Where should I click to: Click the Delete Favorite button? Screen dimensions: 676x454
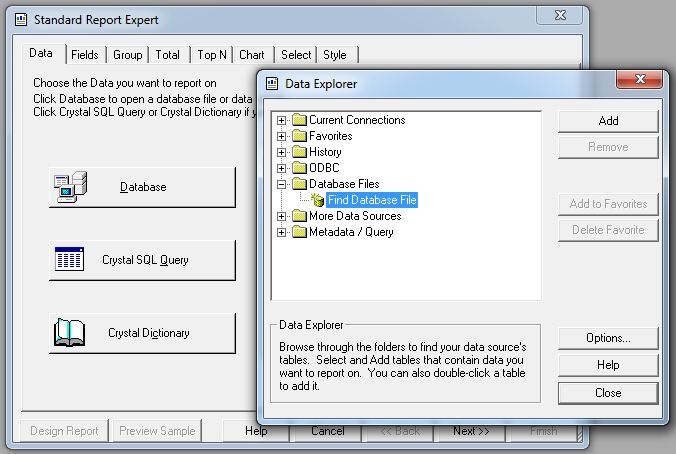tap(608, 230)
